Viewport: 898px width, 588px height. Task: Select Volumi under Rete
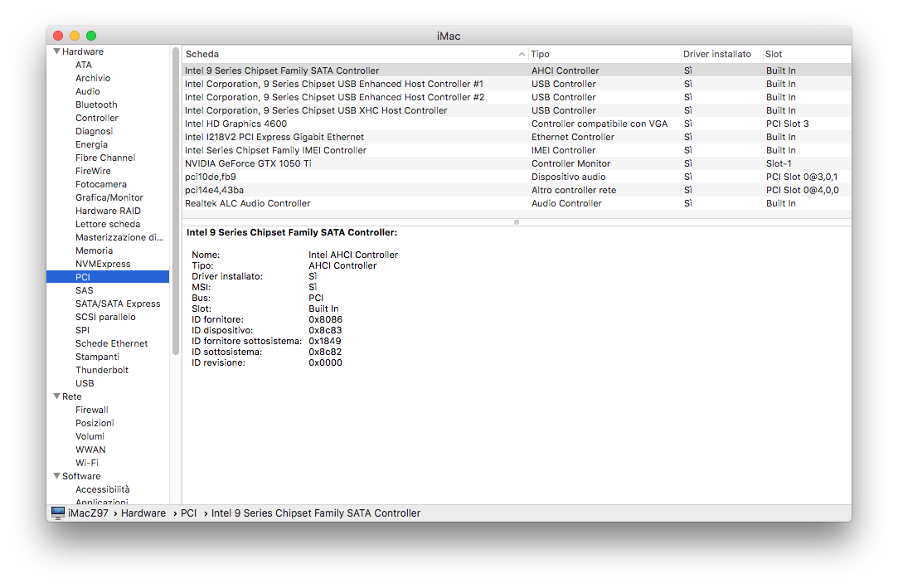(90, 435)
